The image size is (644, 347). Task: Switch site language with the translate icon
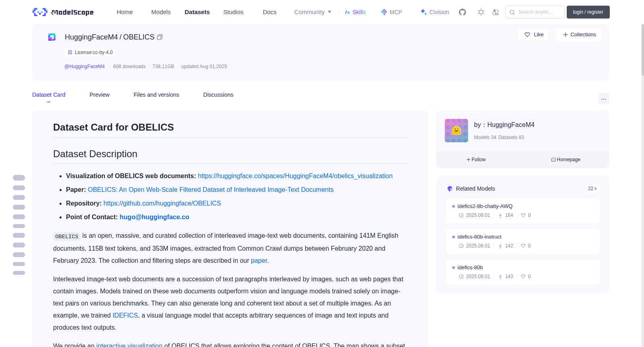point(496,12)
